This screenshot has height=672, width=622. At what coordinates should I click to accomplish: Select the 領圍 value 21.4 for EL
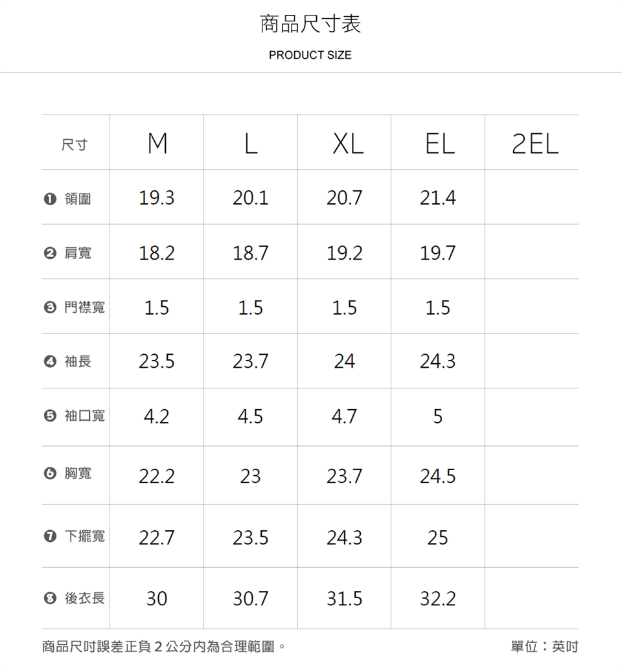(438, 198)
